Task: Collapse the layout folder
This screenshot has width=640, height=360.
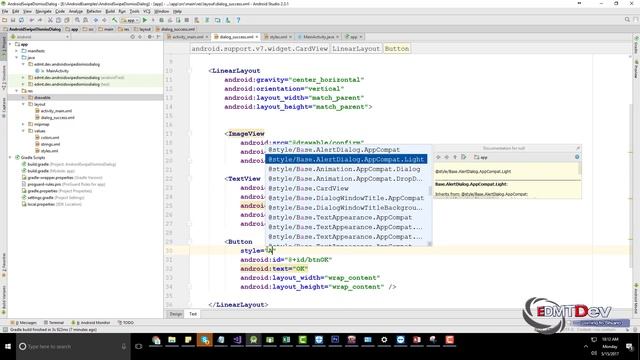Action: coord(23,104)
